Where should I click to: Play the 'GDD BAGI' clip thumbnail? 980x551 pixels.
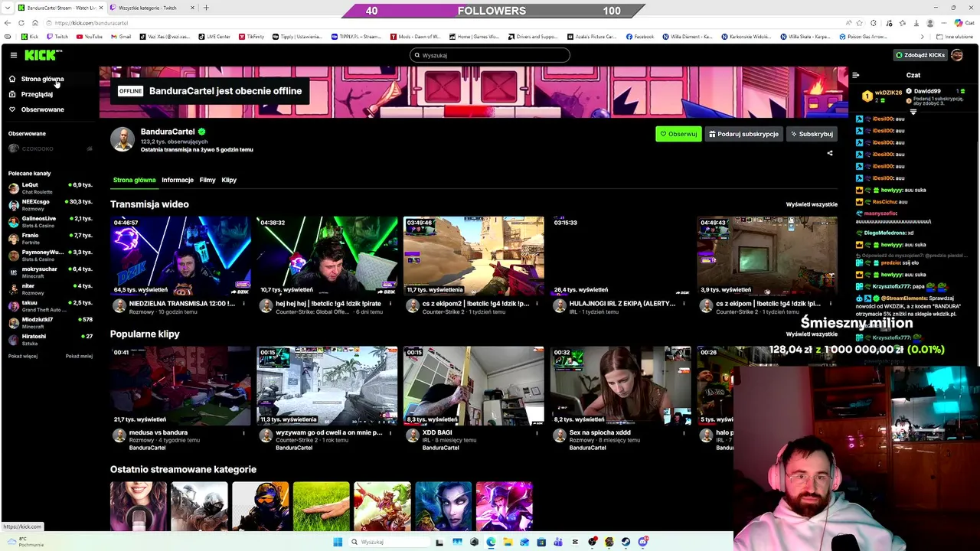click(474, 386)
